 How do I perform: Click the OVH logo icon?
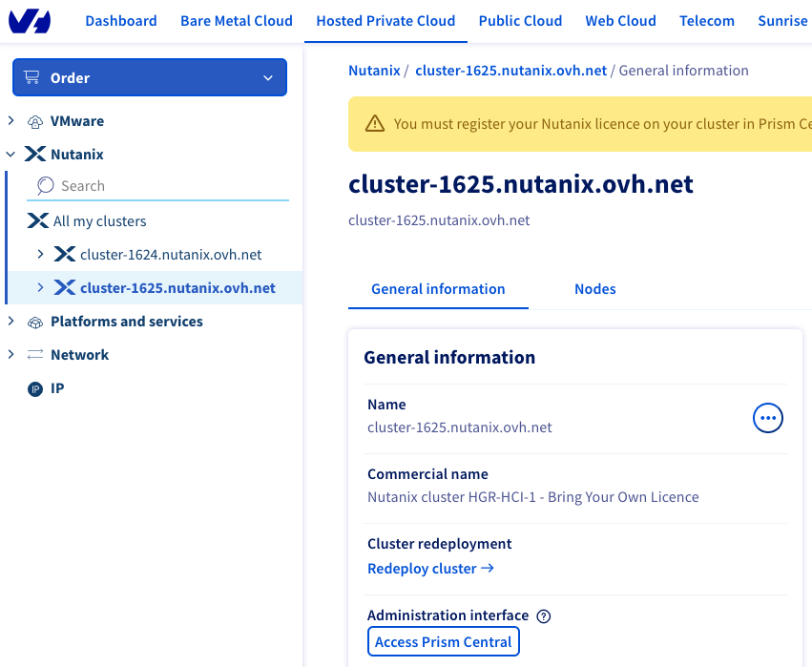pyautogui.click(x=30, y=21)
